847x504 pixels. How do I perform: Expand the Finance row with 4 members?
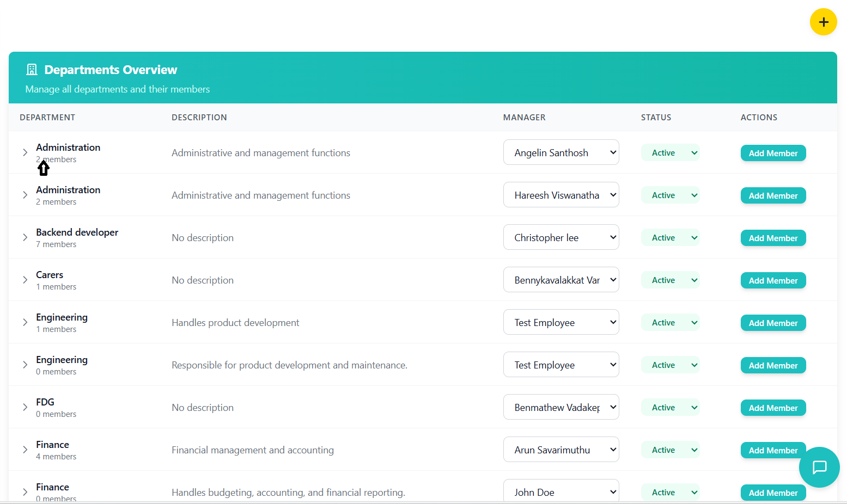tap(25, 450)
